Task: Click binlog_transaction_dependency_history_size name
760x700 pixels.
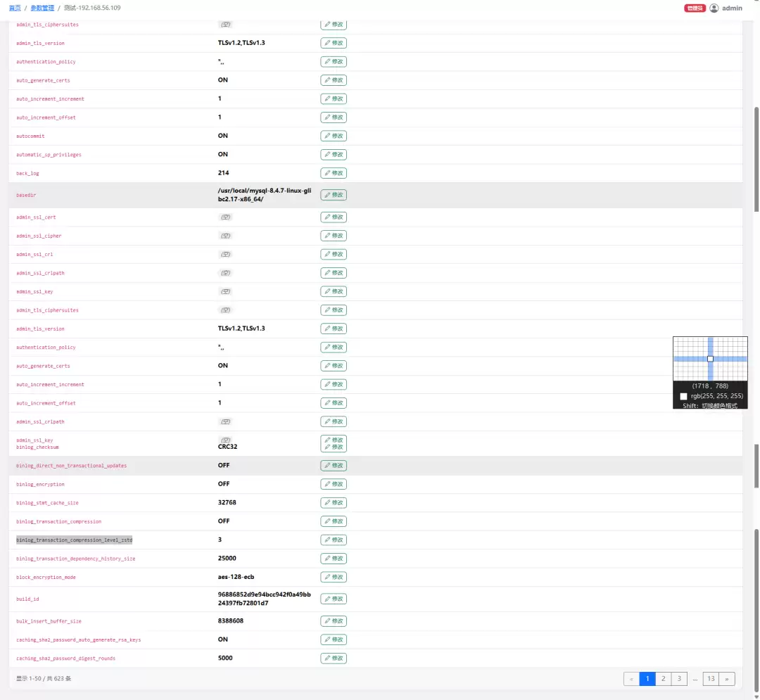Action: (x=75, y=559)
